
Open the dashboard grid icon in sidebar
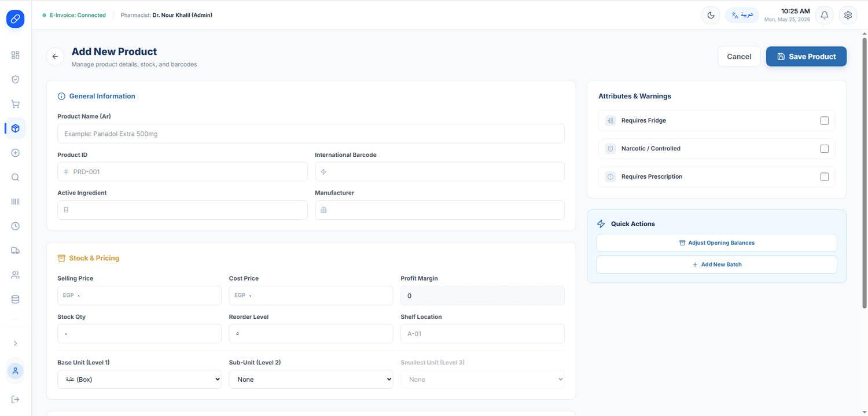tap(16, 55)
